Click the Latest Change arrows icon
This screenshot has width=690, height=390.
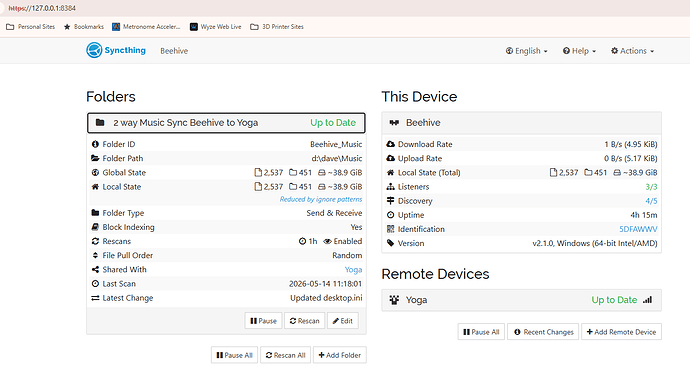(95, 298)
